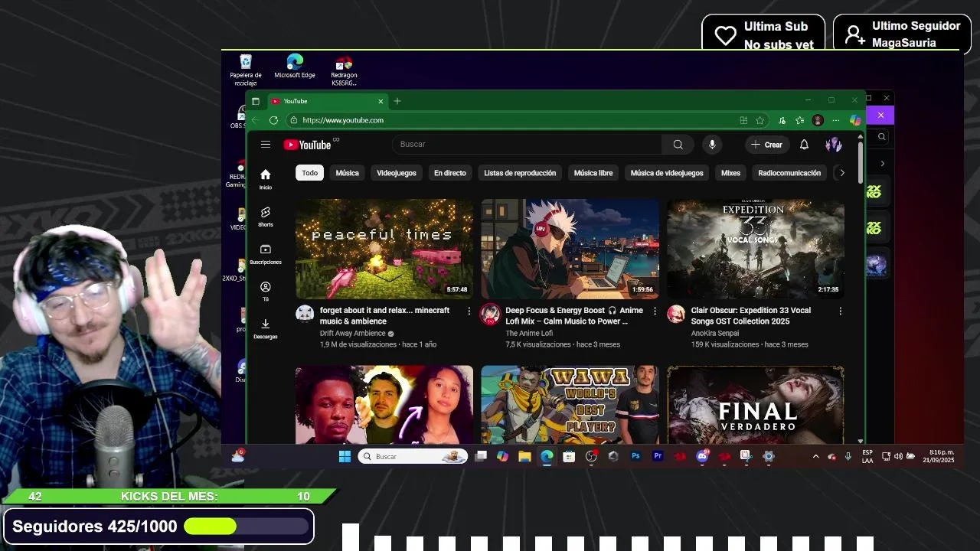Screen dimensions: 980x551
Task: Open Premiere Pro from the taskbar
Action: (x=658, y=456)
